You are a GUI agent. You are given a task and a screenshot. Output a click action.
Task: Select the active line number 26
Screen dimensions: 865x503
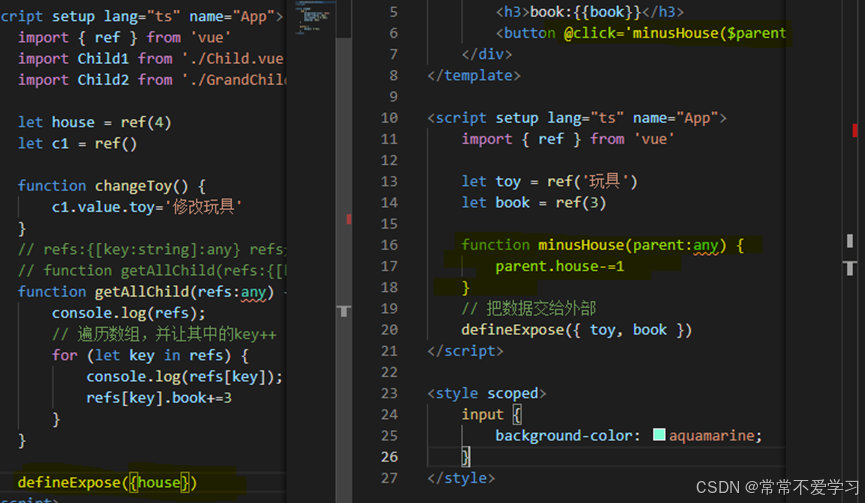(389, 457)
